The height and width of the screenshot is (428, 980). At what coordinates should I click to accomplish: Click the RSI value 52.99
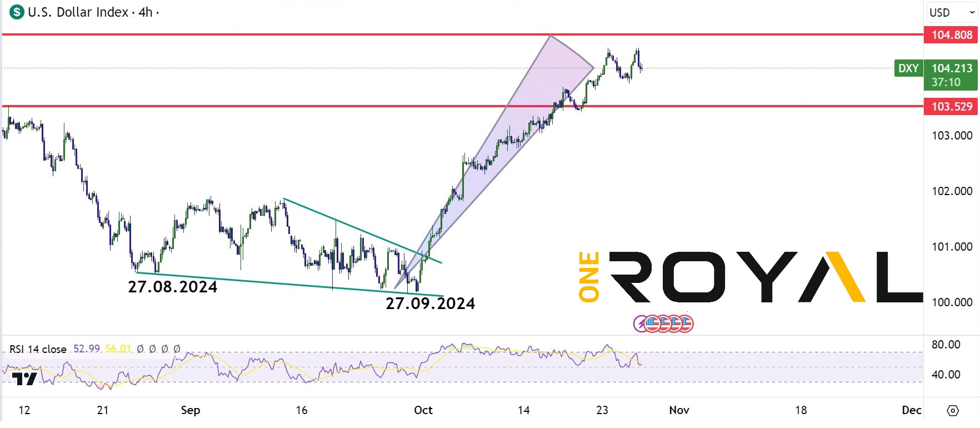87,349
